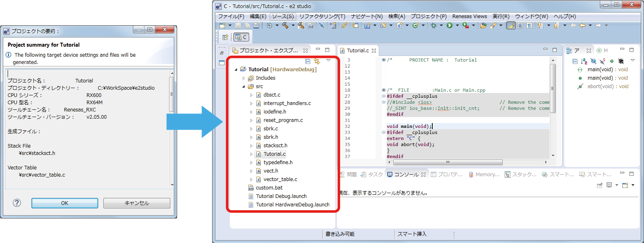
Task: Open the Build hammer dropdown arrow
Action: click(x=293, y=25)
